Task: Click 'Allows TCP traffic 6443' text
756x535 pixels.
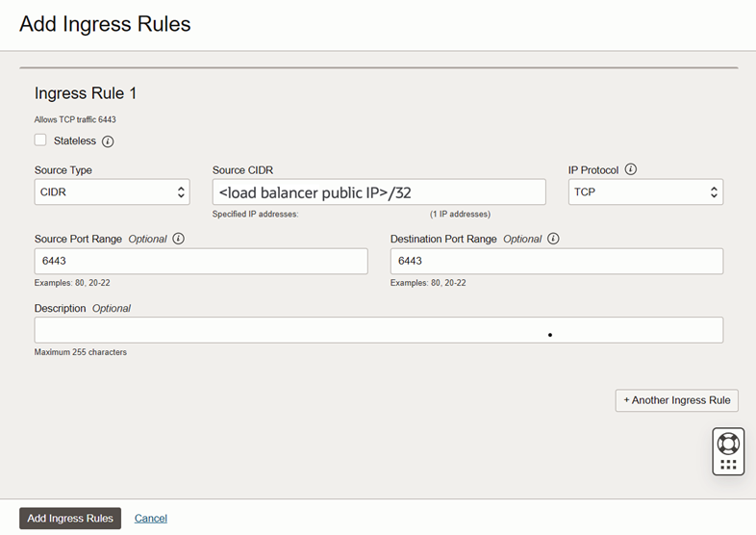Action: click(75, 119)
